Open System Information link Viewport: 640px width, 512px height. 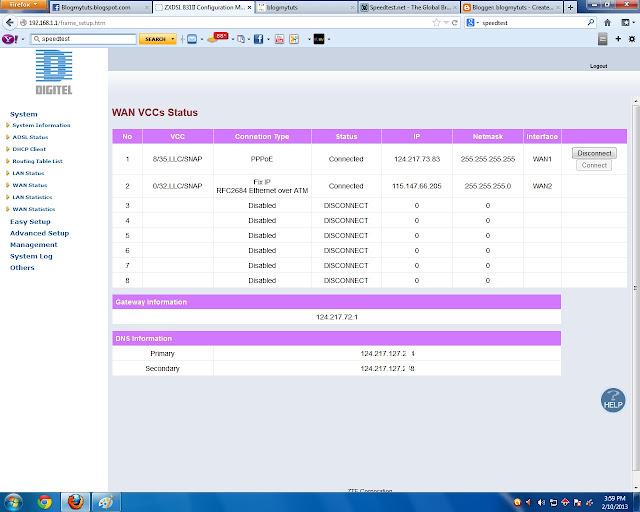click(41, 125)
